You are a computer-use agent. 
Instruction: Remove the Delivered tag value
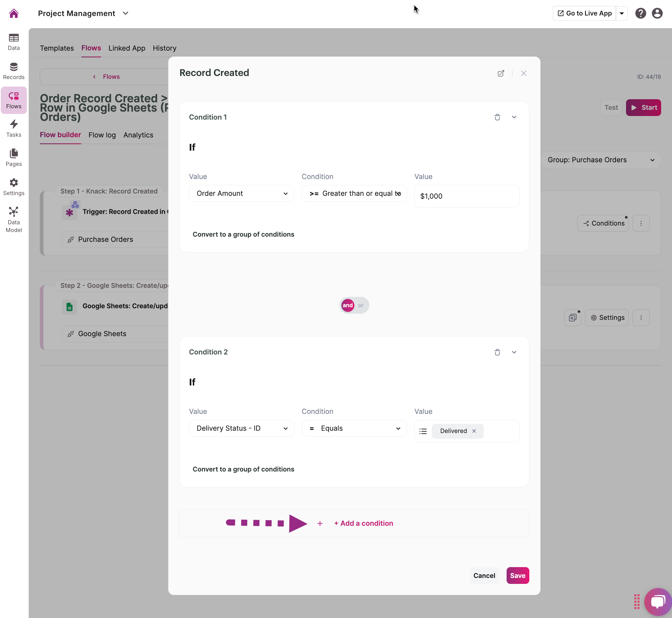[474, 431]
